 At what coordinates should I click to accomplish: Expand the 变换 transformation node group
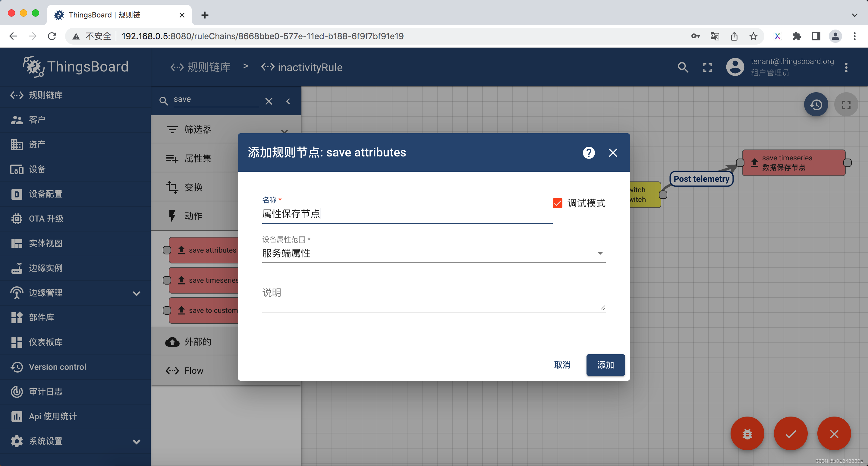pos(194,187)
